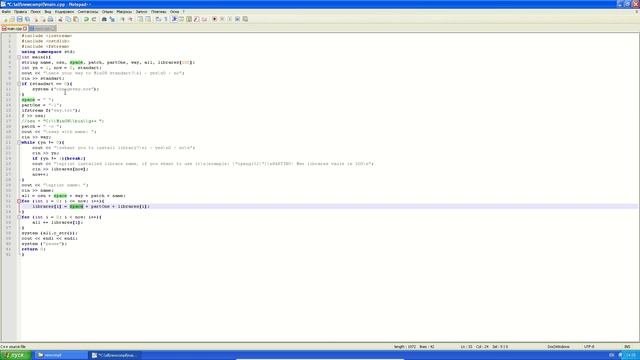Click the Run Macro Multiple Times icon
The width and height of the screenshot is (640, 360).
[237, 19]
